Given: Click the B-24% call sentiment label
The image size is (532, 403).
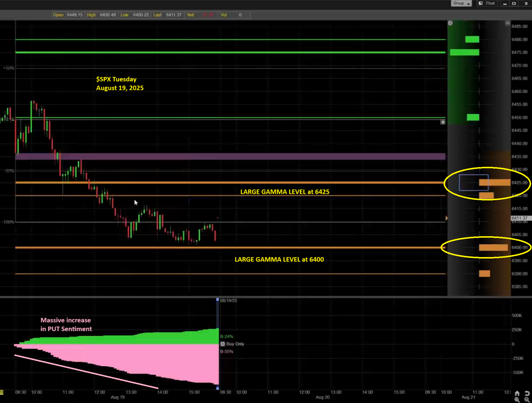Looking at the screenshot, I should pyautogui.click(x=227, y=337).
